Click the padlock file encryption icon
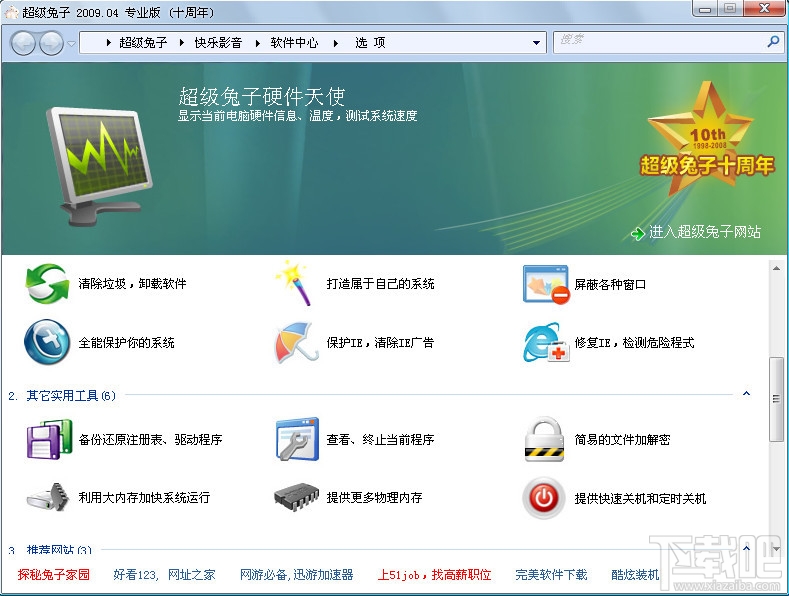The width and height of the screenshot is (789, 596). pyautogui.click(x=544, y=439)
